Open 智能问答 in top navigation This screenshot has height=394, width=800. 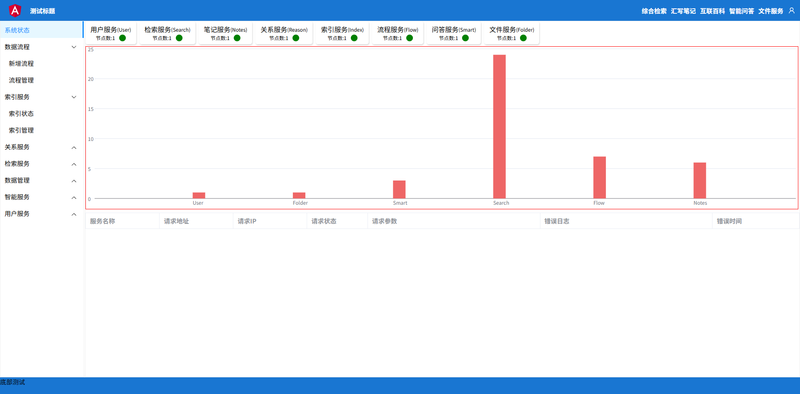coord(741,11)
